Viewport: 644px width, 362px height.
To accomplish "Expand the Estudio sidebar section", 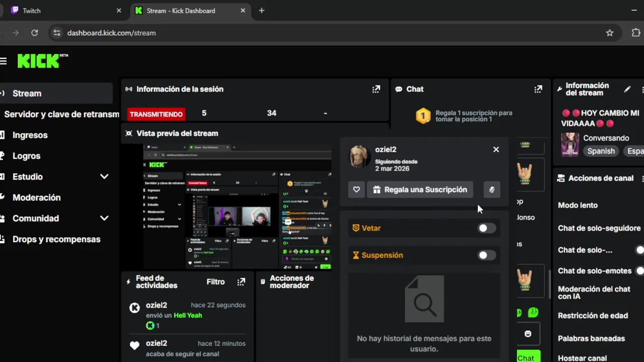I will point(104,176).
